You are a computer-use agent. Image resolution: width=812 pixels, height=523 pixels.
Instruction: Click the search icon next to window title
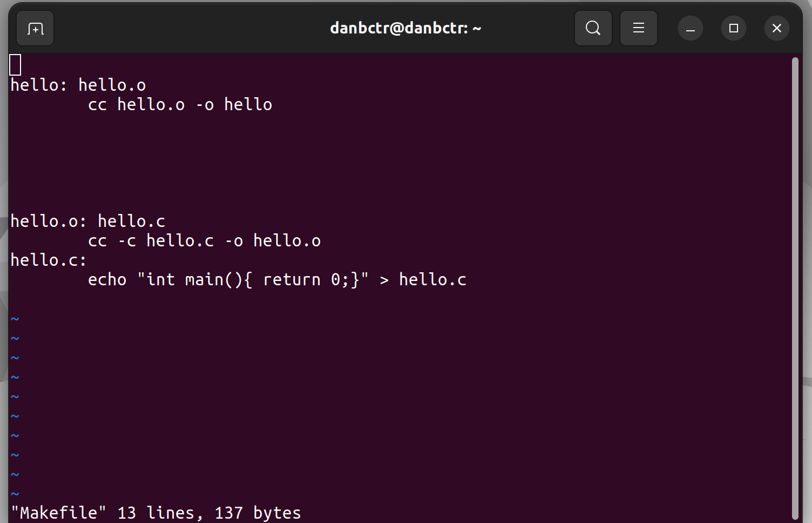[593, 28]
